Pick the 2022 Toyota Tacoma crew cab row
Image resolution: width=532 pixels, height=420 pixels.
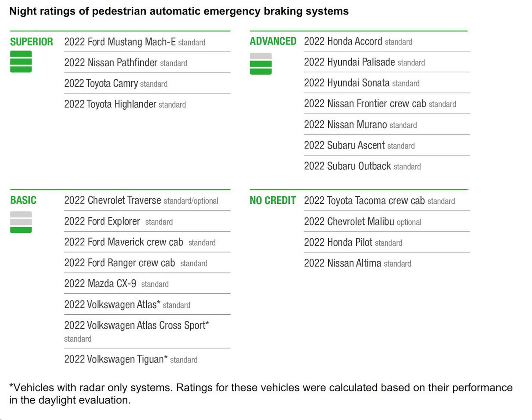pyautogui.click(x=379, y=201)
